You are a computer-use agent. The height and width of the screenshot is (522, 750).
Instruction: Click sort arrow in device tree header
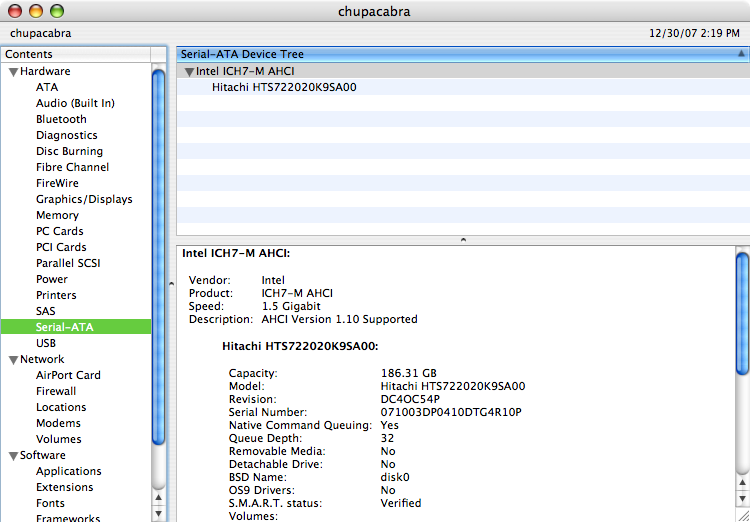pyautogui.click(x=741, y=54)
